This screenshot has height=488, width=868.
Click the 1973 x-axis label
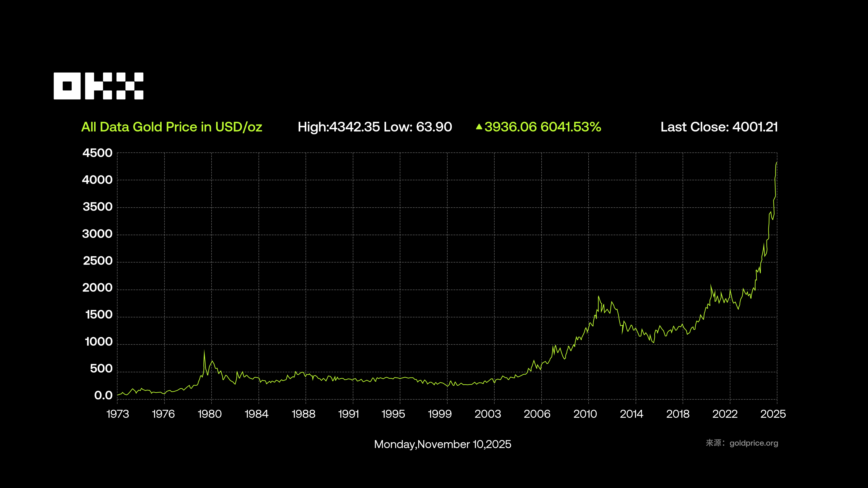point(118,414)
